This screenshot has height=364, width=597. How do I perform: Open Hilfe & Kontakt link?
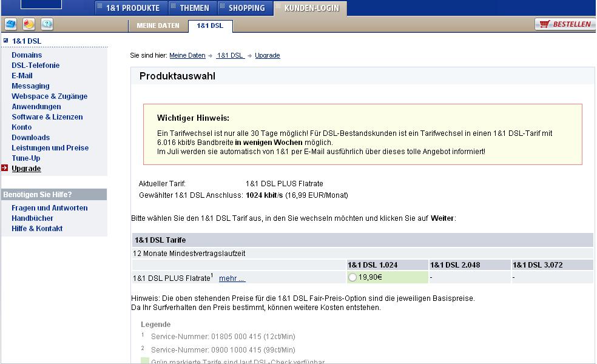37,229
